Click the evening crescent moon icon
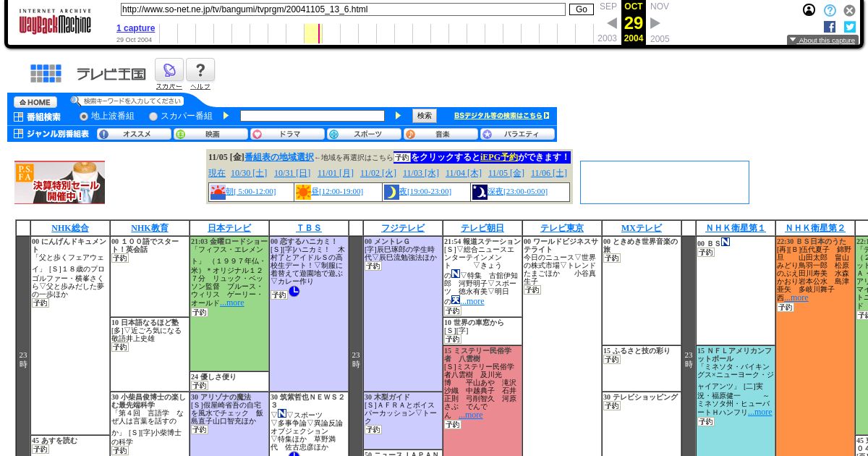868x456 pixels. point(391,192)
